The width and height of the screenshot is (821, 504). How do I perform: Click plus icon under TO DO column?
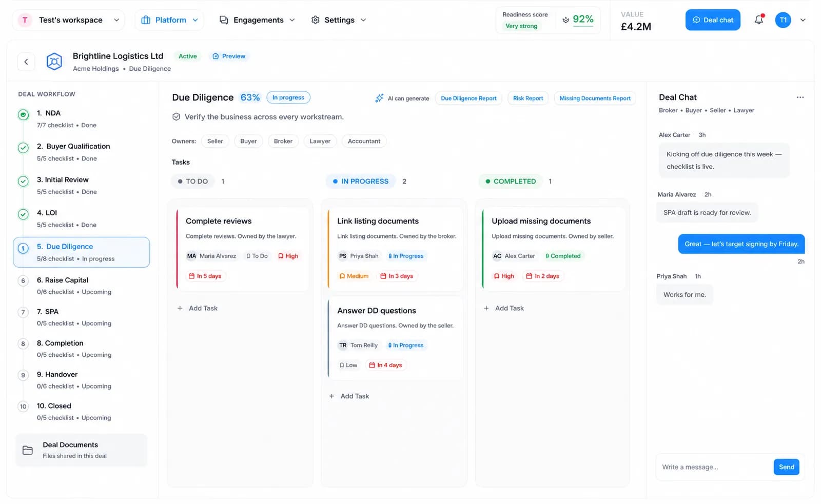[x=180, y=308]
